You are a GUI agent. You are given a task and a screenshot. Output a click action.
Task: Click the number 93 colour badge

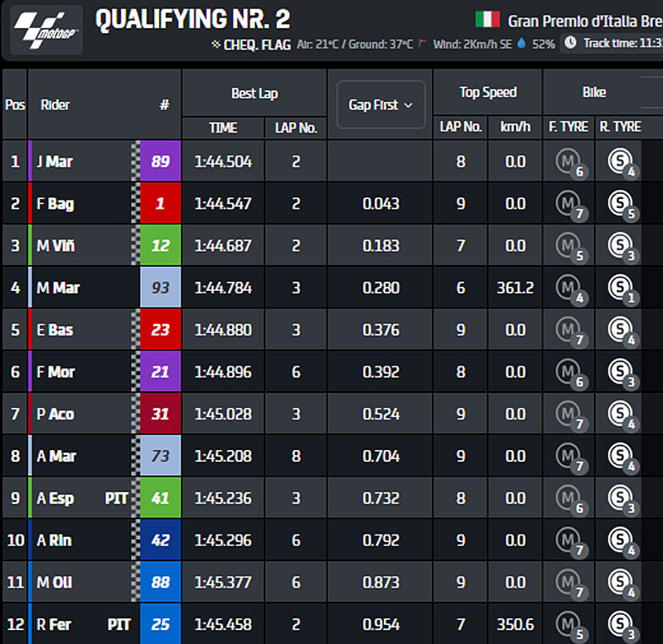pyautogui.click(x=160, y=288)
